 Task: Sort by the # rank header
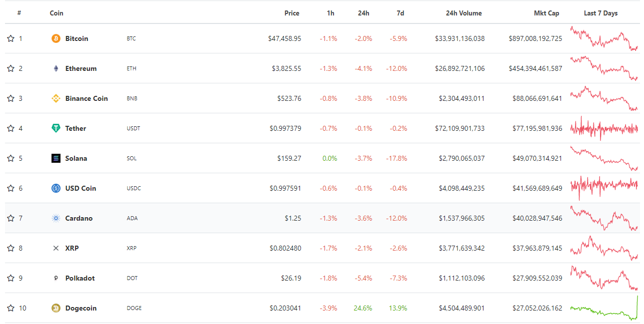(19, 13)
